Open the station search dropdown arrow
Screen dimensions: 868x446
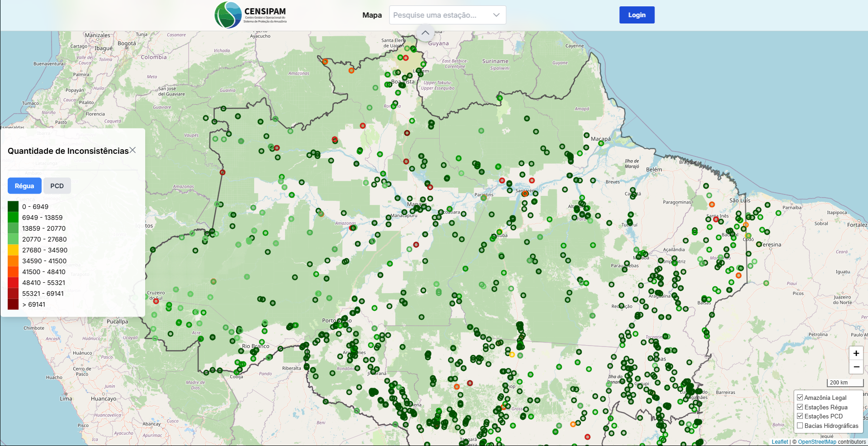pyautogui.click(x=496, y=15)
